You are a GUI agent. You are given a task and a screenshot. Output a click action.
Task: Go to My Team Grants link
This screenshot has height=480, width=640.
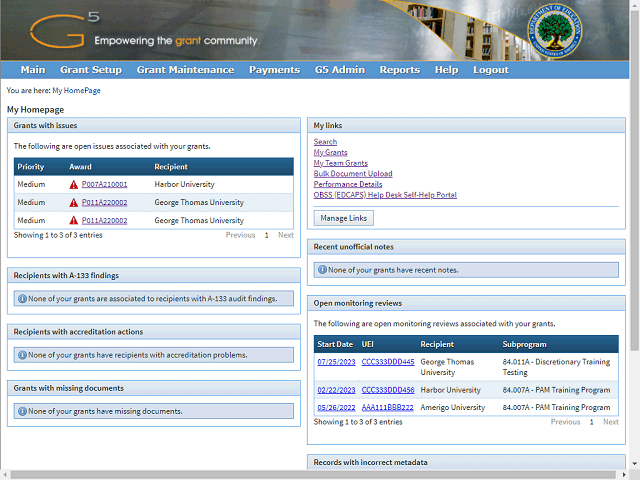[340, 163]
